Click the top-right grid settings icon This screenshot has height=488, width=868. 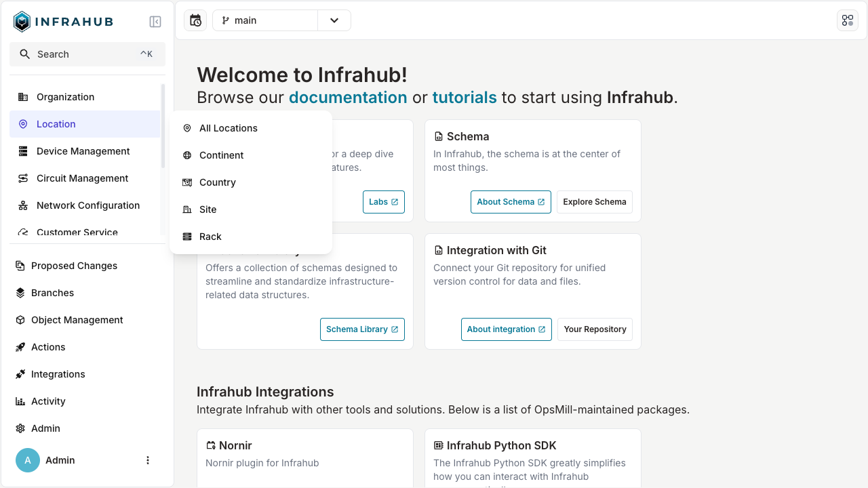pos(848,20)
